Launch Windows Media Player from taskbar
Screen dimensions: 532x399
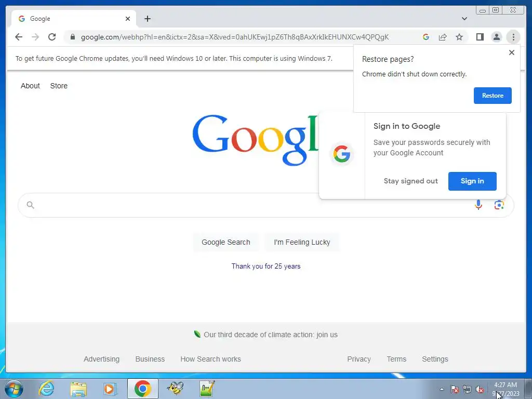pos(110,389)
